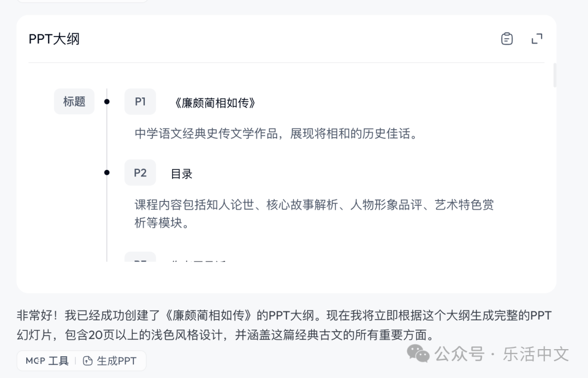Click the WeChat logo icon
This screenshot has width=588, height=378.
[418, 354]
